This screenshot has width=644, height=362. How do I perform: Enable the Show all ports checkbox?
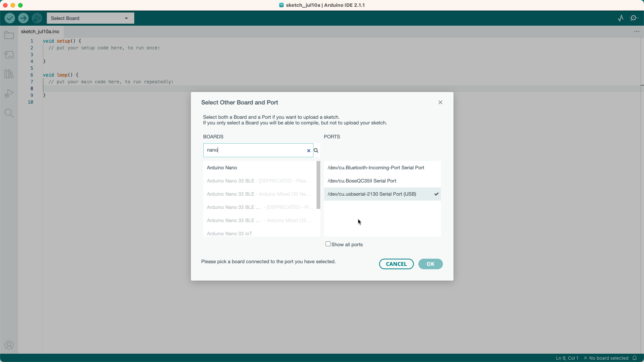(328, 244)
